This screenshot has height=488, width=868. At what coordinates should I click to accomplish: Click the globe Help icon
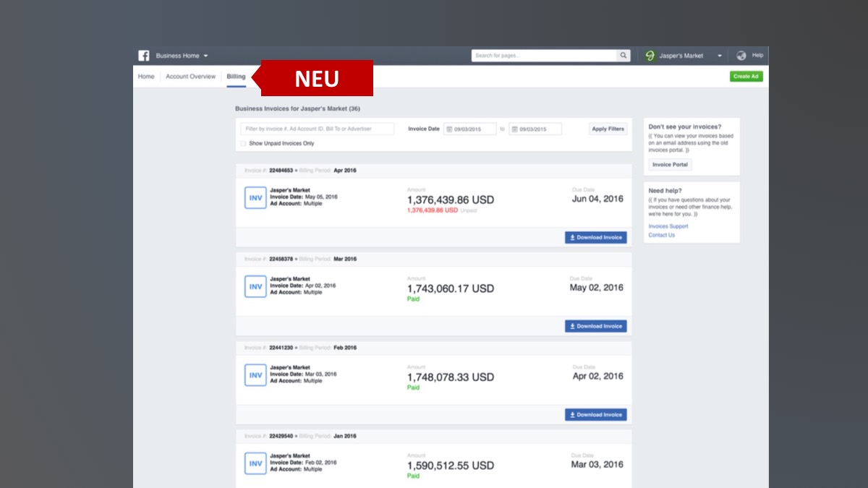(x=741, y=56)
